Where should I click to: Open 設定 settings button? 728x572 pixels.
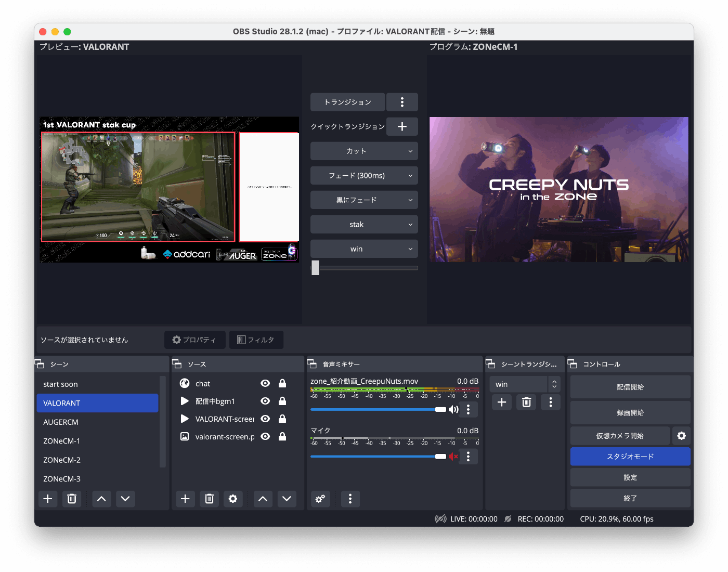click(630, 477)
